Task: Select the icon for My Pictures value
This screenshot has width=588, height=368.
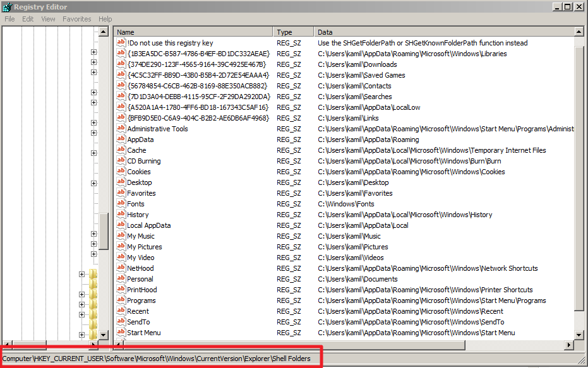Action: coord(121,247)
